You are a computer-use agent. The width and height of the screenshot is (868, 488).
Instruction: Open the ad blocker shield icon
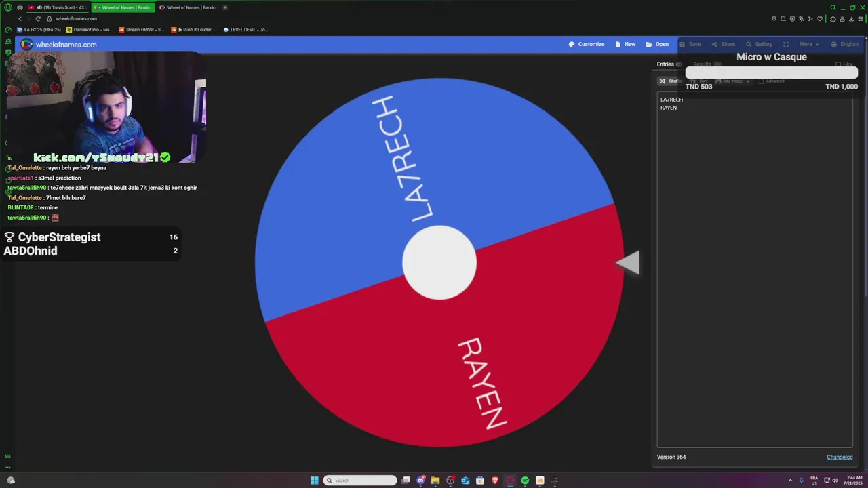(792, 18)
